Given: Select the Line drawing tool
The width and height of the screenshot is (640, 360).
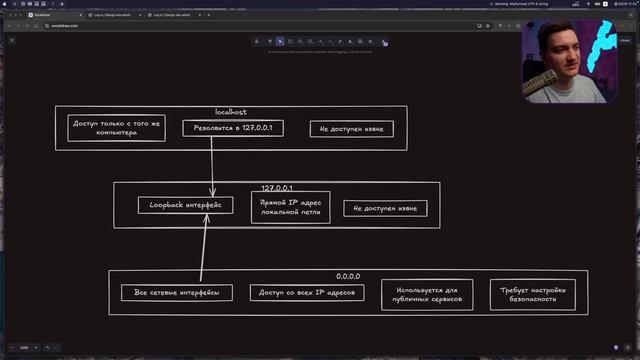Looking at the screenshot, I should pyautogui.click(x=330, y=42).
